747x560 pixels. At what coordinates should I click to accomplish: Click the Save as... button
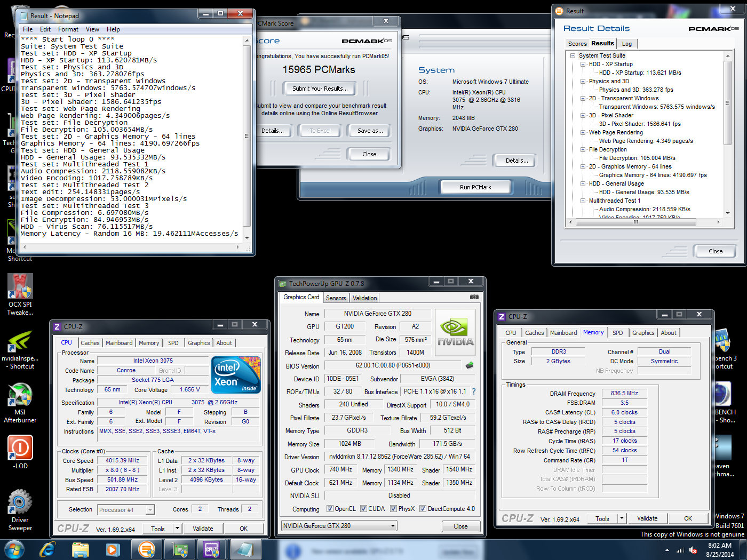[x=370, y=131]
